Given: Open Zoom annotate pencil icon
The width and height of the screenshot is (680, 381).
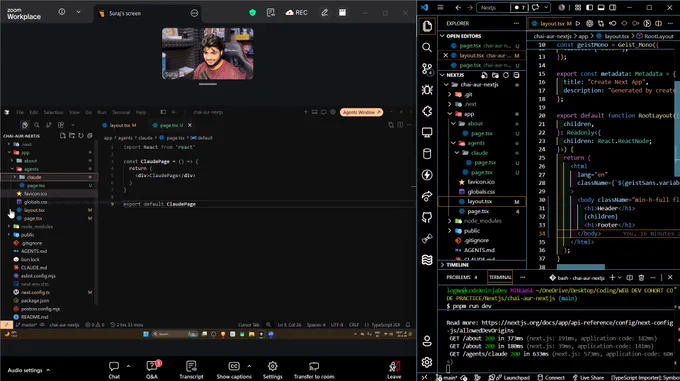Looking at the screenshot, I should coord(324,13).
